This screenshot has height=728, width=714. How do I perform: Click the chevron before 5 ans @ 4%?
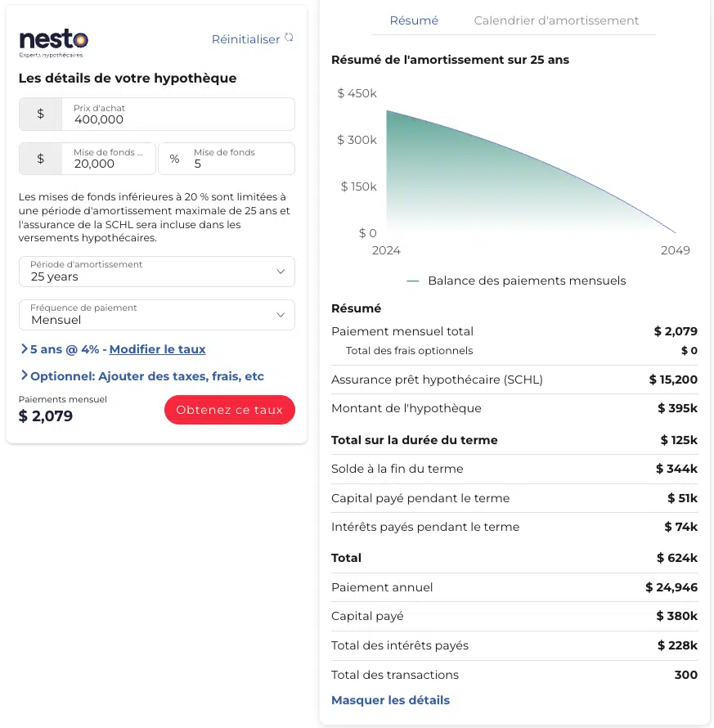coord(25,348)
